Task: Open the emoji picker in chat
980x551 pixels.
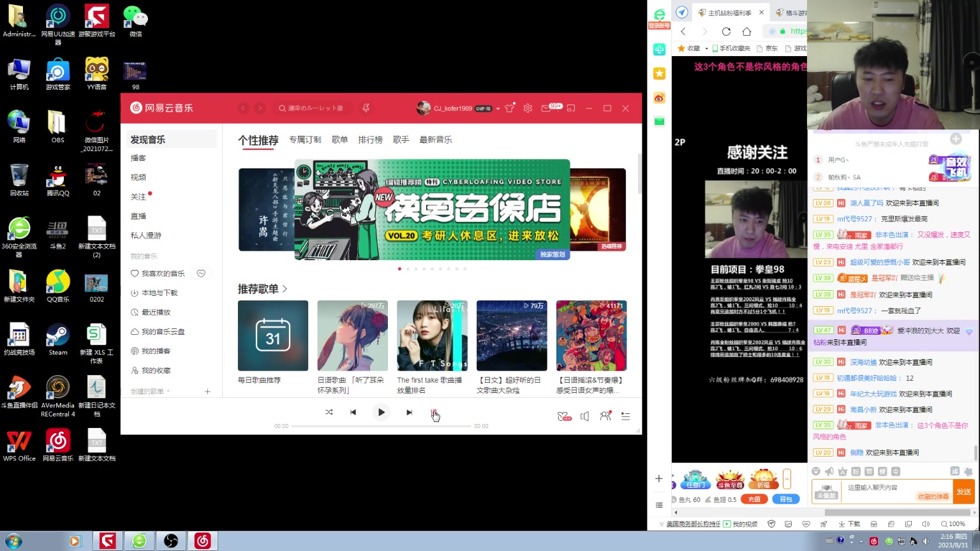Action: (x=815, y=471)
